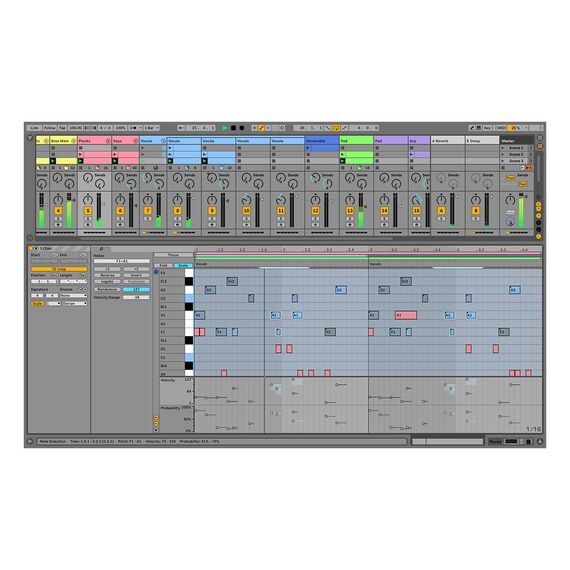Toggle the highlighted loop switch in the toolbar

pyautogui.click(x=336, y=128)
